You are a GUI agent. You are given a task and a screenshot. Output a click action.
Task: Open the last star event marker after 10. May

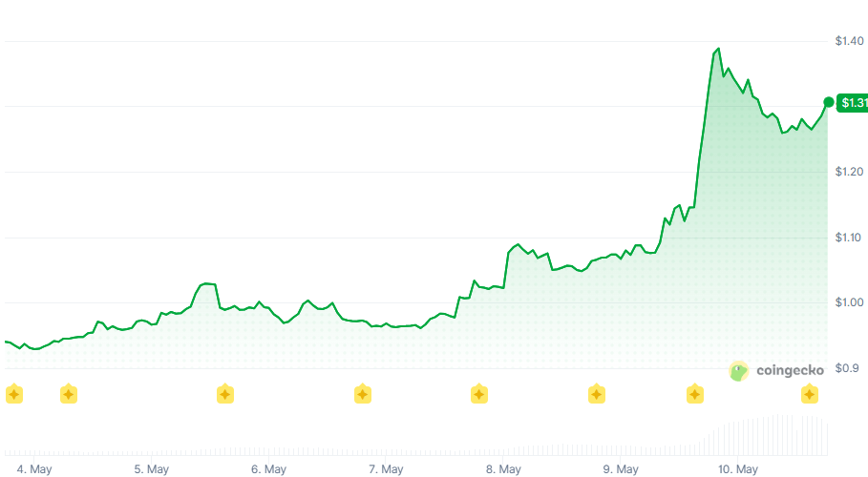[810, 394]
